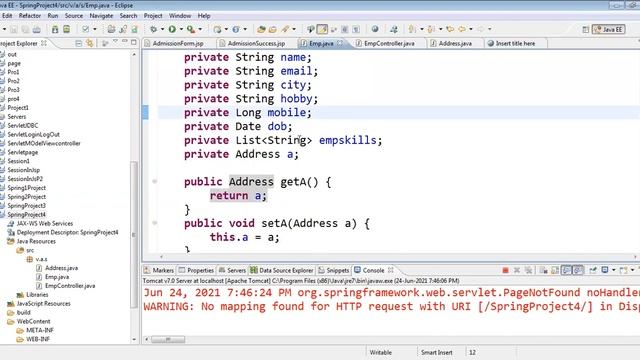
Task: Toggle Scroll Lock in Console toolbar
Action: pos(555,270)
